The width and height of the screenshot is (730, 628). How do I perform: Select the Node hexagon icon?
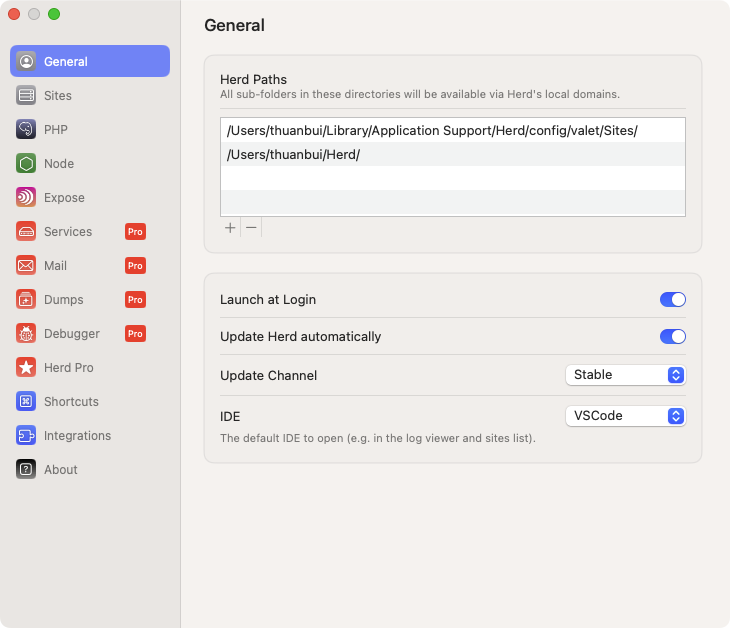pos(26,164)
